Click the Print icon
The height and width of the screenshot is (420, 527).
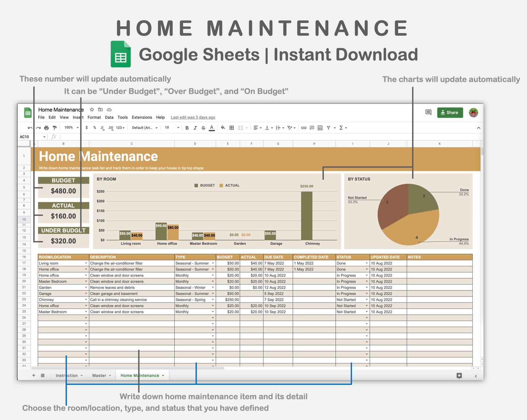point(46,128)
